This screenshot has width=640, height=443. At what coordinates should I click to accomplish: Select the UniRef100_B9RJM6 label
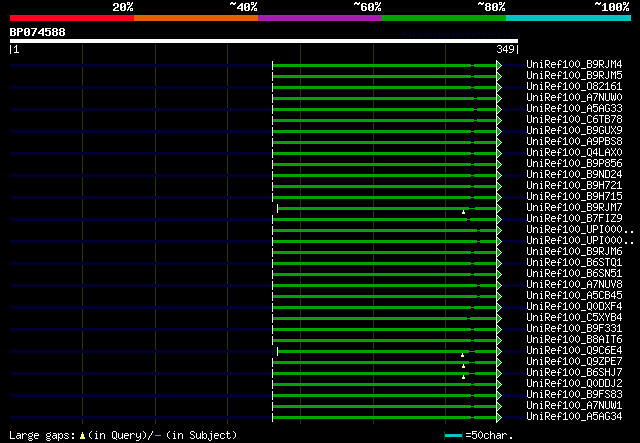[x=574, y=252]
